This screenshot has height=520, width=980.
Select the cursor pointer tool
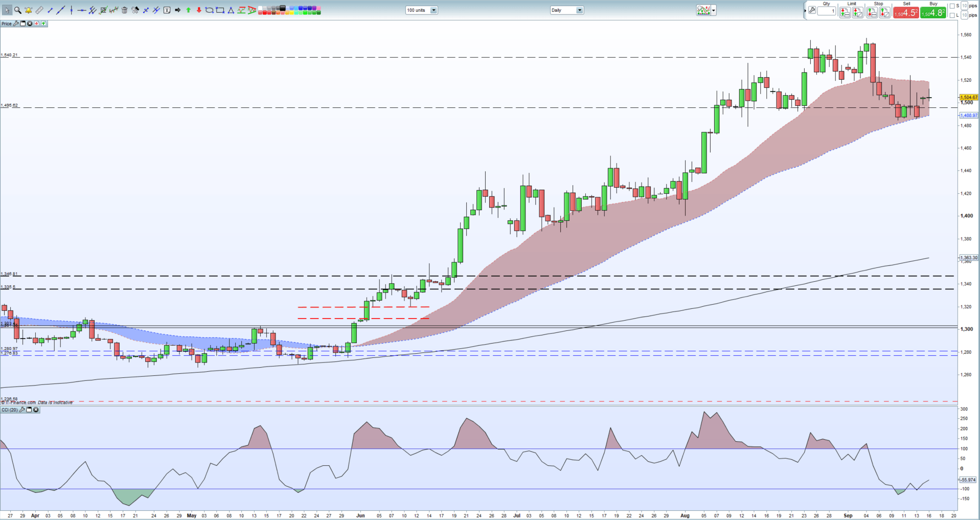click(x=7, y=10)
